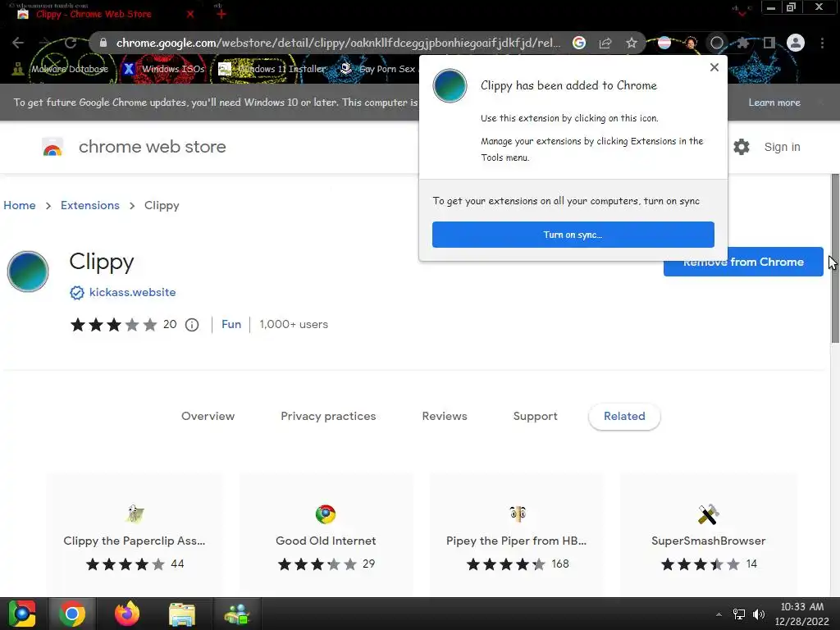
Task: Close the Clippy Chrome Web Store tab
Action: 190,15
